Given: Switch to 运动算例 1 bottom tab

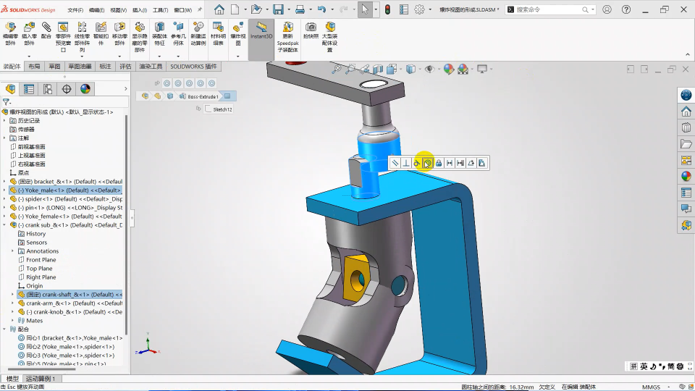Looking at the screenshot, I should tap(40, 379).
